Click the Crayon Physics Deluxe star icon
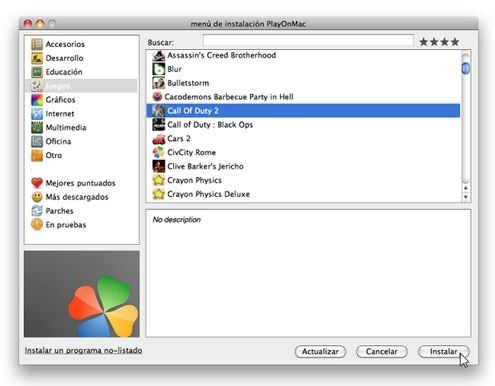 pos(159,194)
